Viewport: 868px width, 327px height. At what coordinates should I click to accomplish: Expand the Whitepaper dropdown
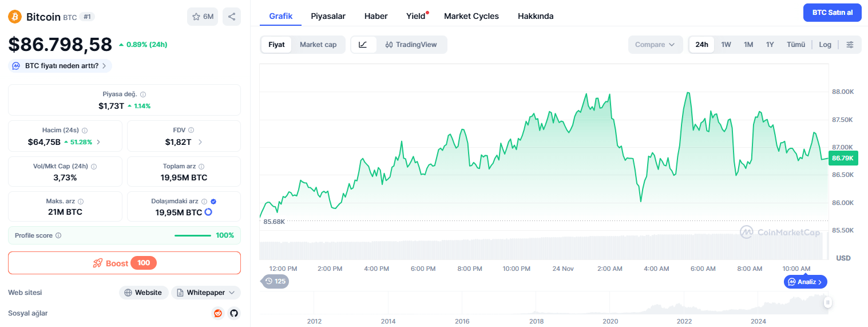click(x=206, y=293)
